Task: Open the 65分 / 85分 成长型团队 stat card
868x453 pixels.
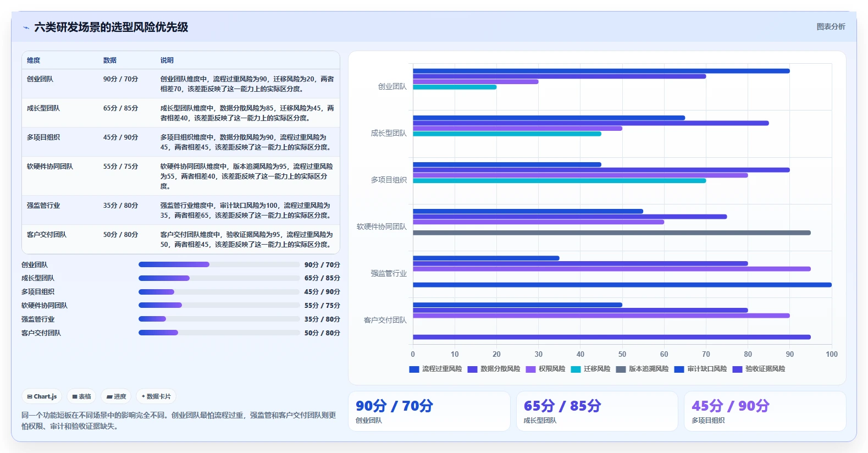Action: click(x=597, y=411)
